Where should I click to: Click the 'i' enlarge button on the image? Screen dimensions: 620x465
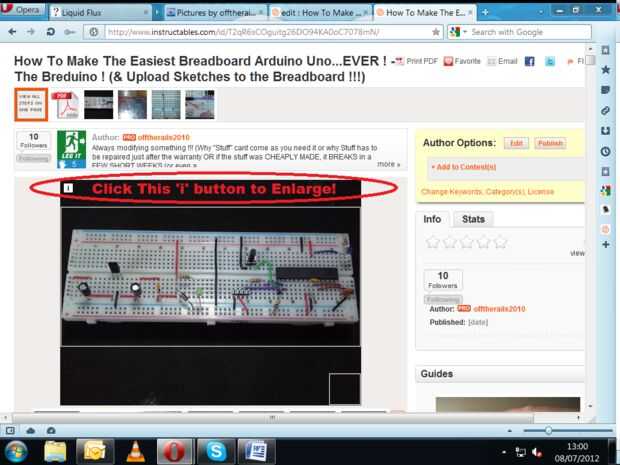68,188
